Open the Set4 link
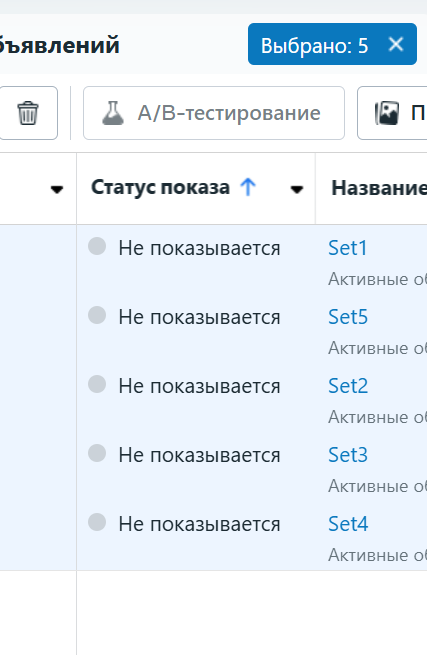 (348, 523)
